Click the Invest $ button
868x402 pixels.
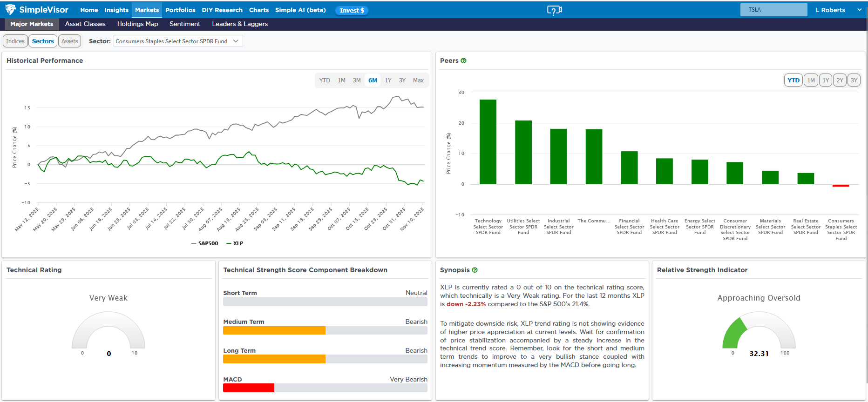pyautogui.click(x=352, y=10)
